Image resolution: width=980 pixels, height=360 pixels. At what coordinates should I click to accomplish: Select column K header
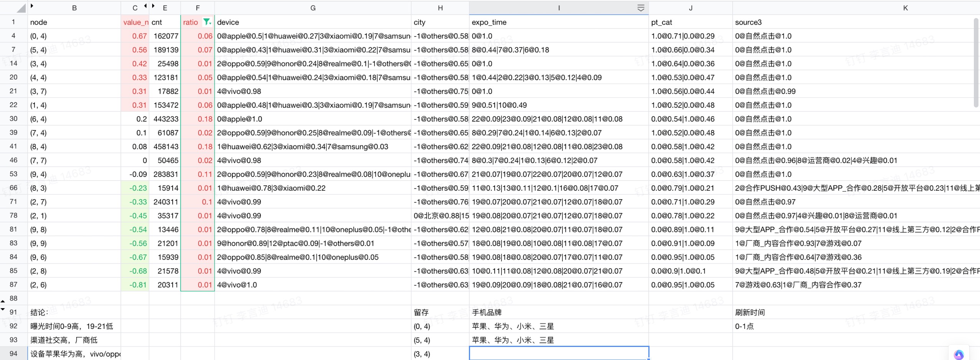pos(905,8)
